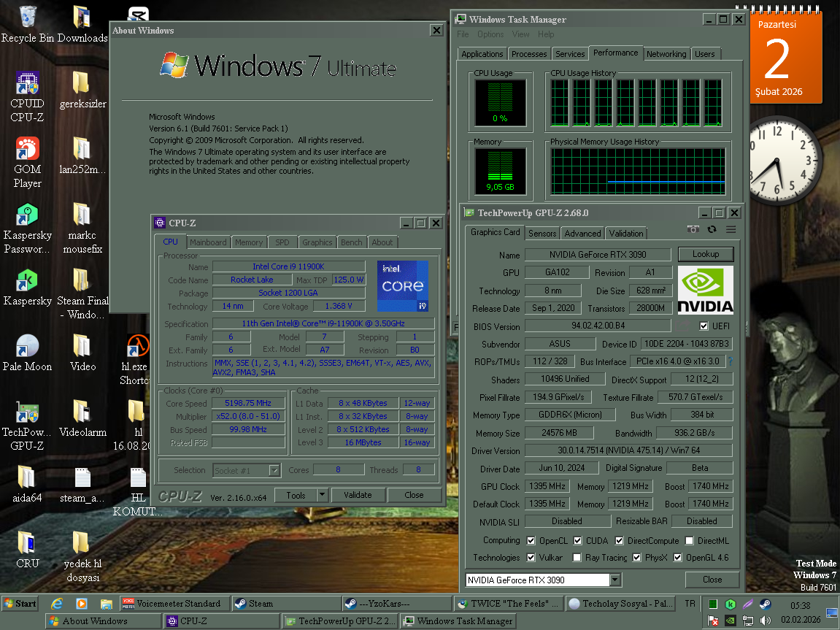Click the Driver Version field in GPU-Z
Screen dimensions: 840x630
[628, 450]
